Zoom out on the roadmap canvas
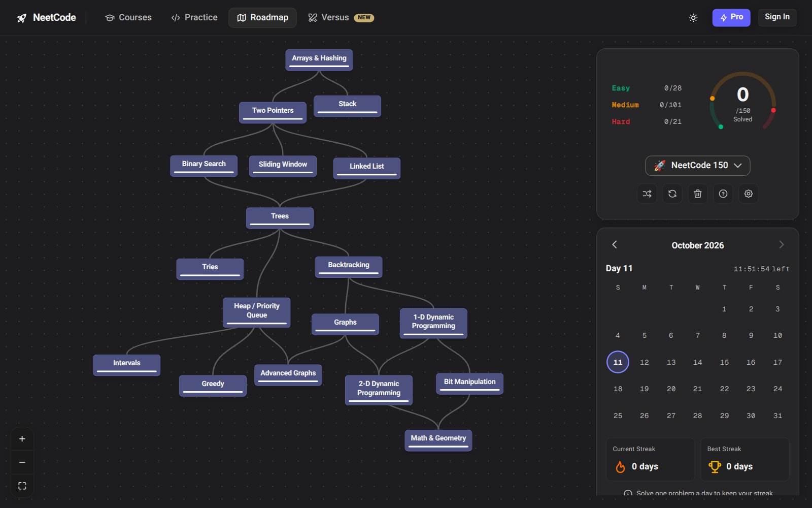 tap(22, 462)
